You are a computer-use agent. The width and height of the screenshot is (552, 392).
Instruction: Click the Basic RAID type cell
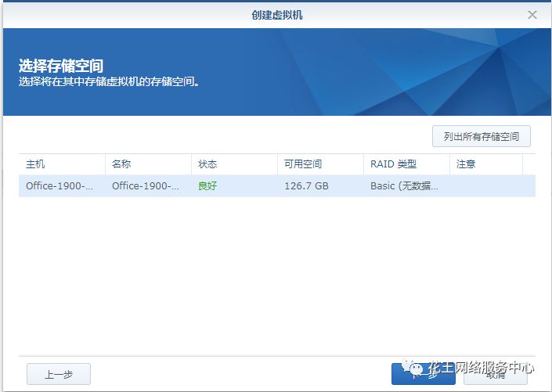click(404, 186)
